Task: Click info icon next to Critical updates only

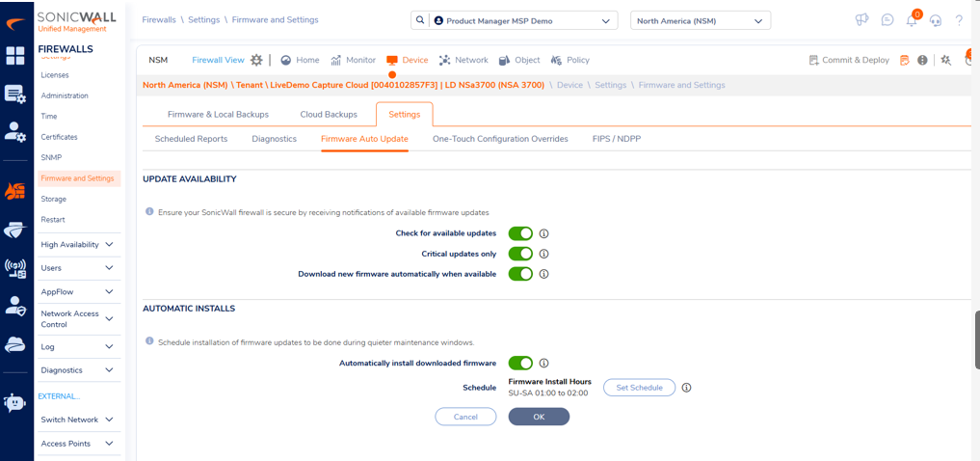Action: coord(543,254)
